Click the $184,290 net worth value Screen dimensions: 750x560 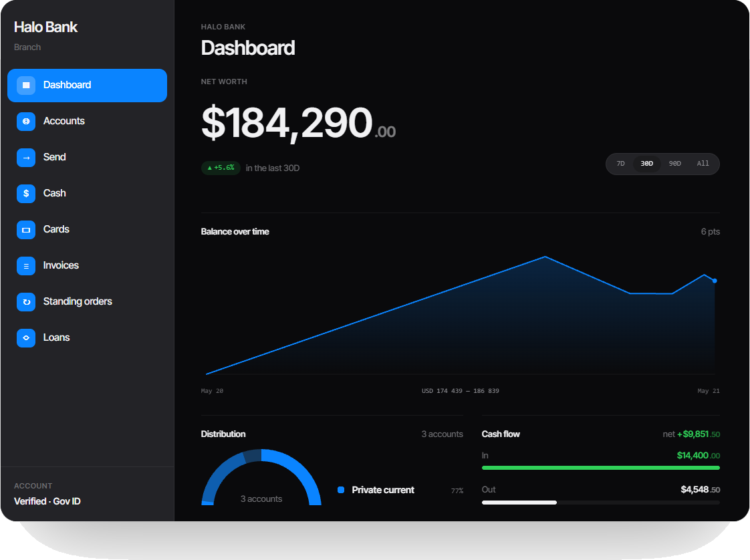pos(299,123)
